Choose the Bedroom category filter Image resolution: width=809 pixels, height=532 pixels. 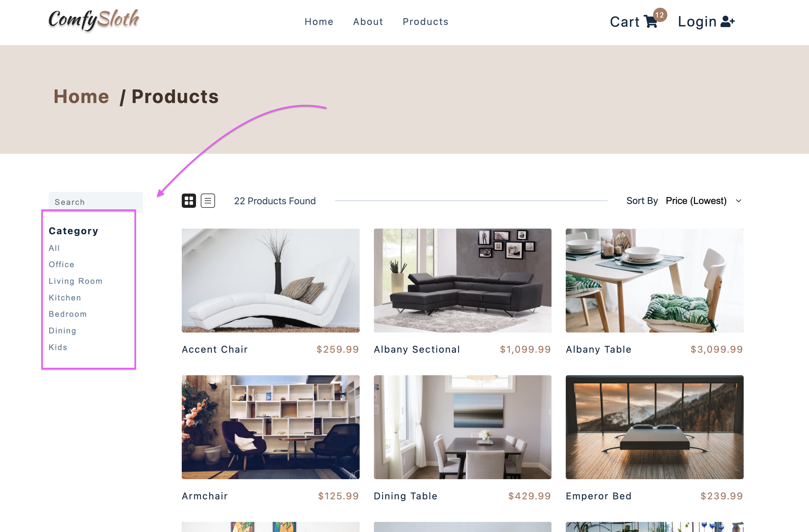(68, 314)
